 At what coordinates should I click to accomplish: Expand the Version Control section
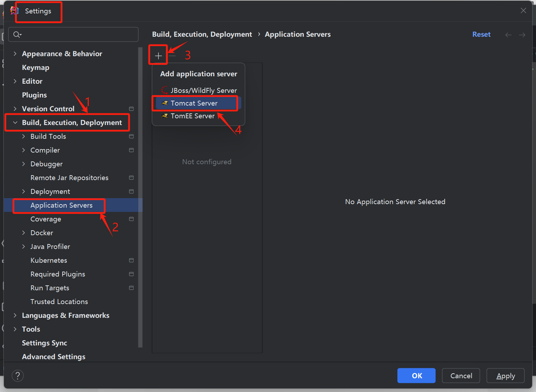click(15, 109)
